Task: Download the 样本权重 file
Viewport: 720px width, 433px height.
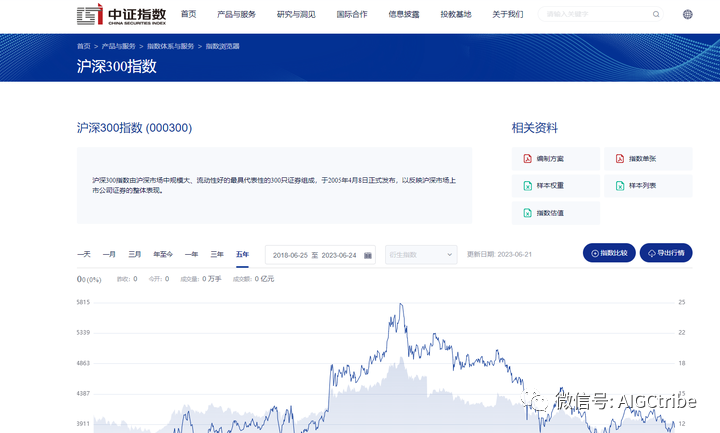Action: coord(556,186)
